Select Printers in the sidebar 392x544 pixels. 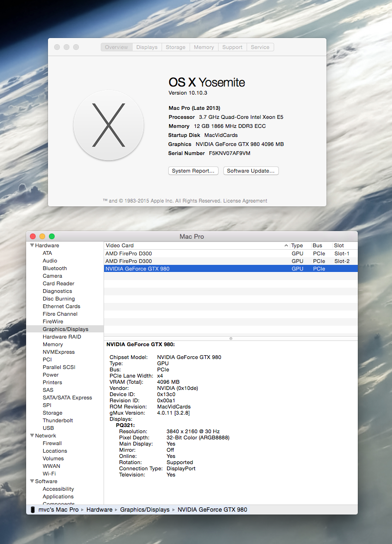pyautogui.click(x=52, y=383)
